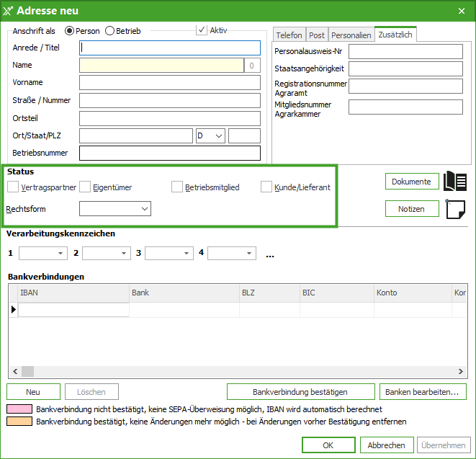Click the horizontal scrollbar in bank table

pos(238,372)
